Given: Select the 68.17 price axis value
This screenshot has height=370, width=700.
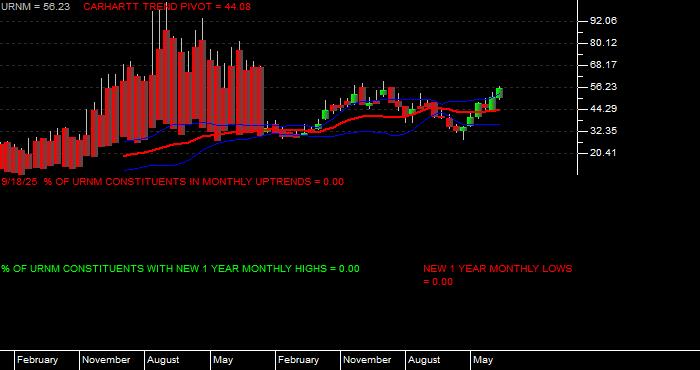Looking at the screenshot, I should [603, 65].
